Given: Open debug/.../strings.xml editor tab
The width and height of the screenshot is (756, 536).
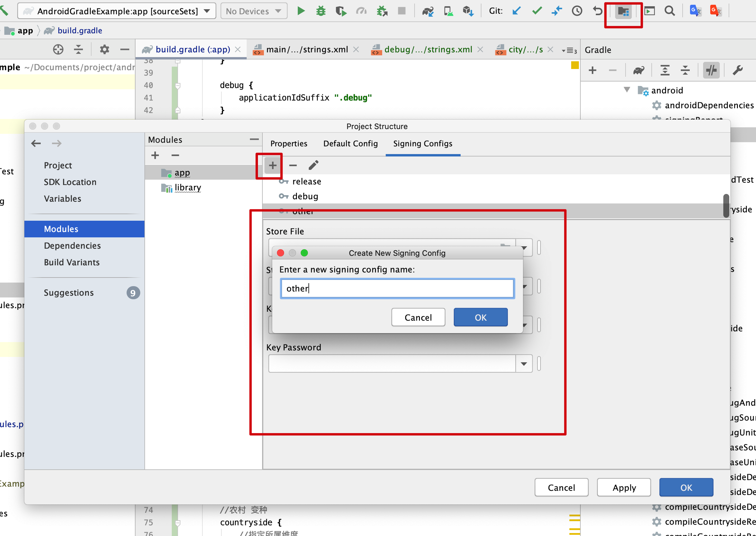Looking at the screenshot, I should [428, 49].
